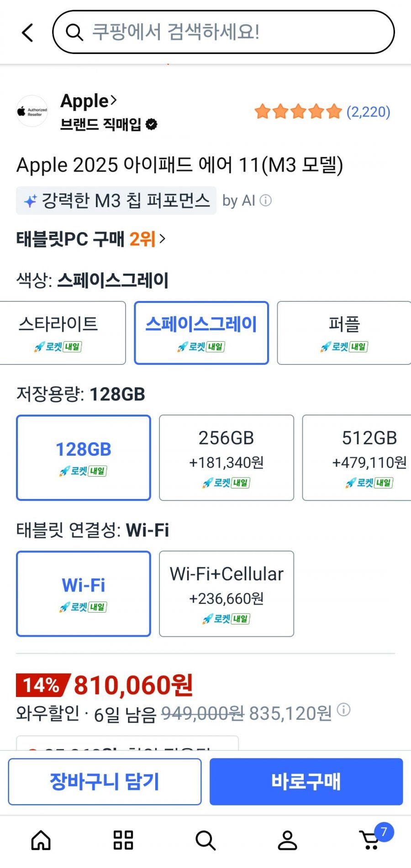The height and width of the screenshot is (868, 411).
Task: Tap the bottom navigation search icon
Action: point(205,840)
